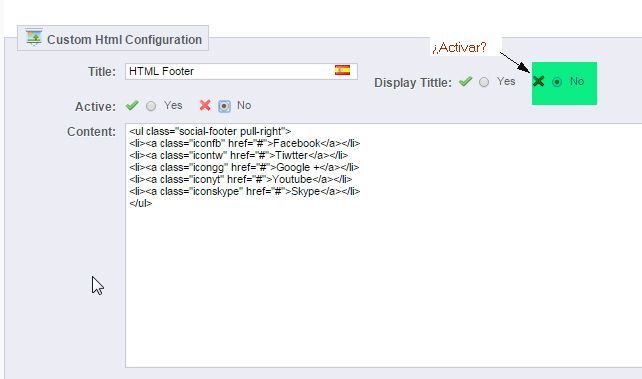Select Yes radio button for Active

coord(151,106)
